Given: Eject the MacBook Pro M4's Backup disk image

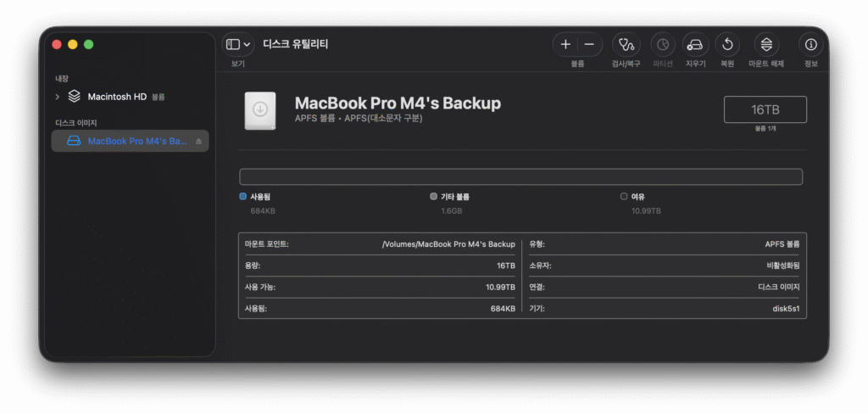Looking at the screenshot, I should [x=198, y=142].
